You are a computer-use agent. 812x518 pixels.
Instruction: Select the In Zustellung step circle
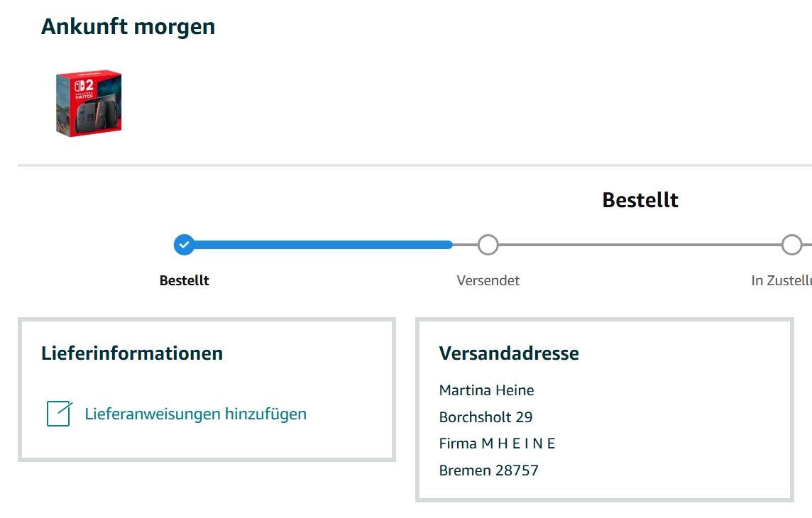tap(791, 245)
